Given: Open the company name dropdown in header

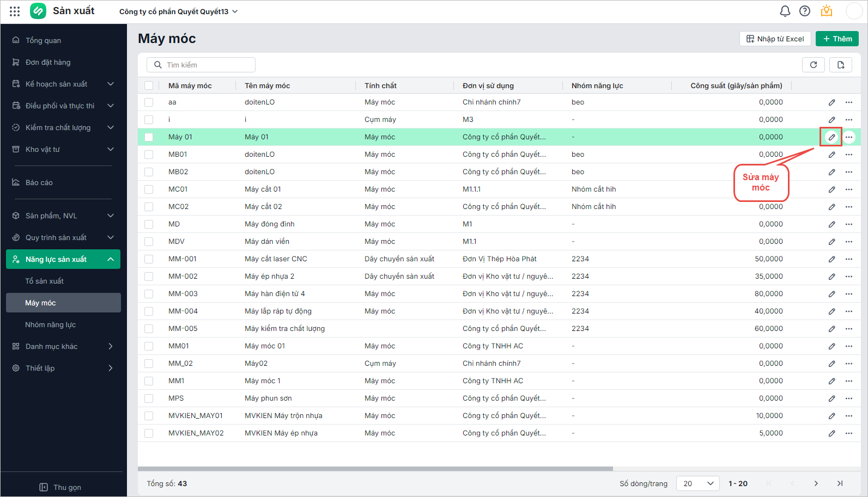Looking at the screenshot, I should [178, 11].
